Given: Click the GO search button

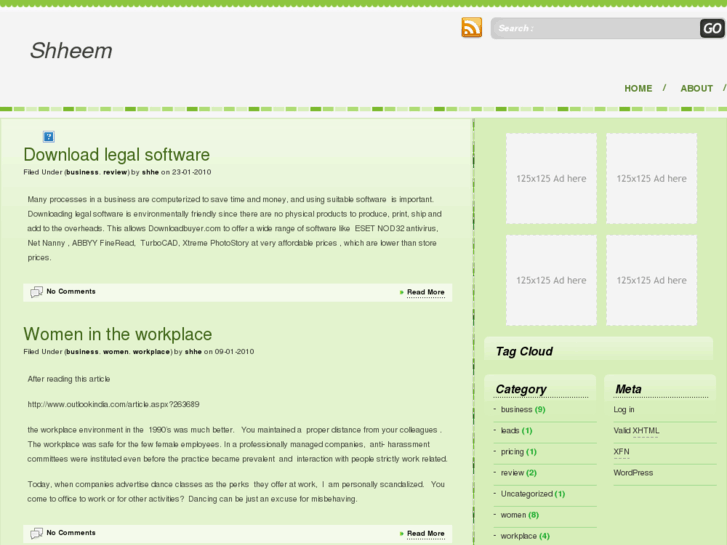Looking at the screenshot, I should point(712,28).
